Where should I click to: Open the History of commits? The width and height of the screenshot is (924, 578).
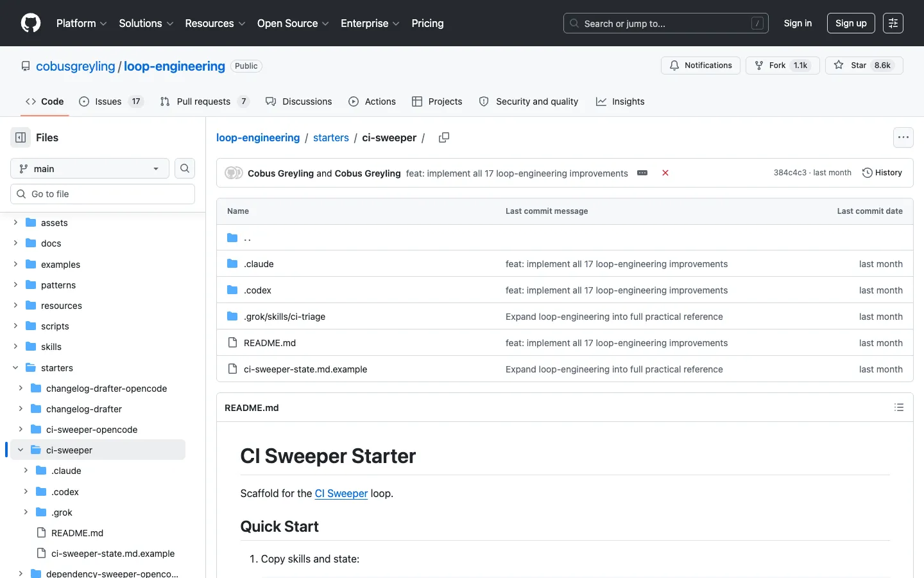882,173
